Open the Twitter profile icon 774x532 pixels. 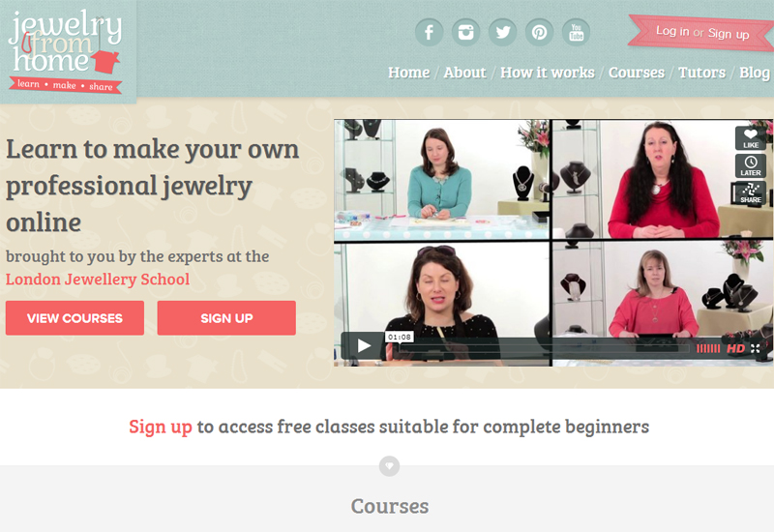502,33
